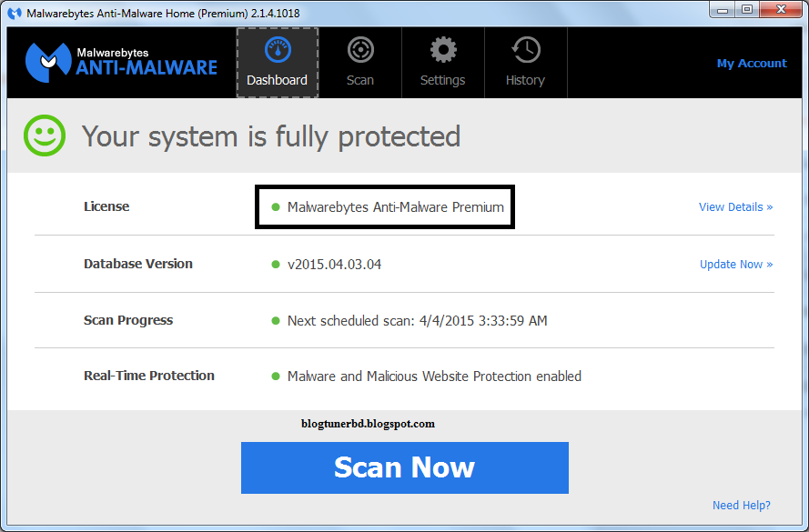Minimize the Malwarebytes window
The width and height of the screenshot is (809, 532).
click(723, 10)
